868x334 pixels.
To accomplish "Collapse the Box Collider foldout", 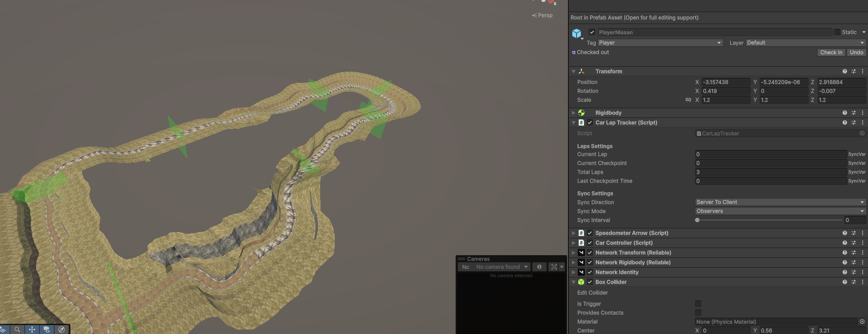I will [x=574, y=282].
